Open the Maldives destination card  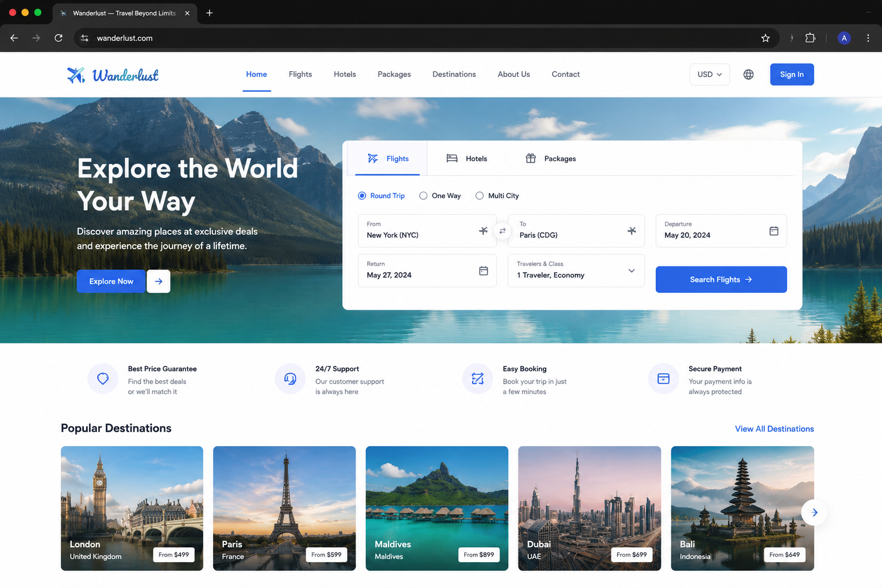437,508
